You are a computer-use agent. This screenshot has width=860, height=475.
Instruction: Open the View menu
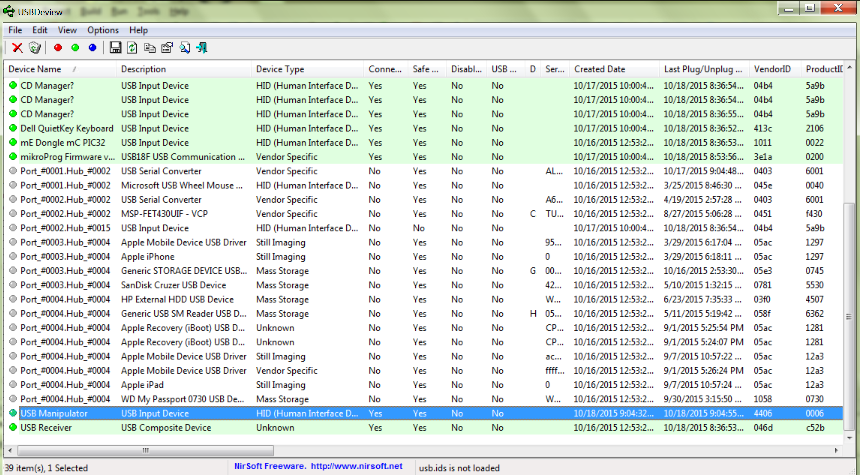click(67, 30)
